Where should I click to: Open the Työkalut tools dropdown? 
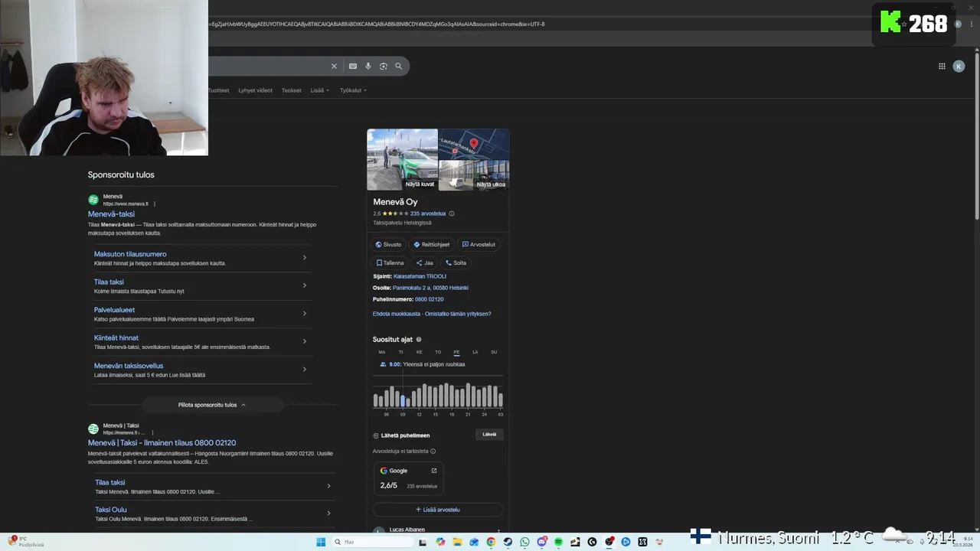tap(353, 90)
